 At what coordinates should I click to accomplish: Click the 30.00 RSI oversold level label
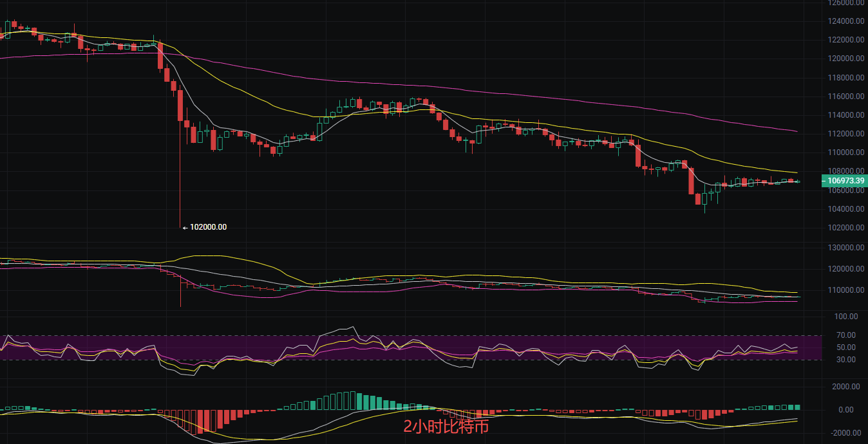coord(845,359)
